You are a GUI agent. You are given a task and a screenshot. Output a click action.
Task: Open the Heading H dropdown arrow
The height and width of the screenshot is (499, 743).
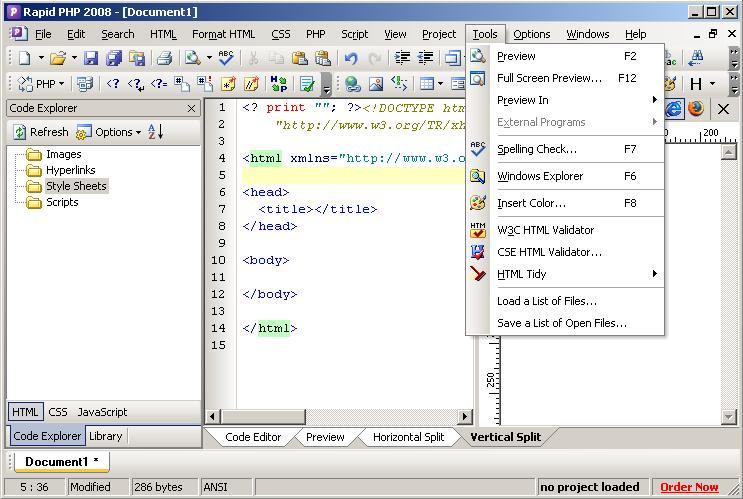[712, 84]
